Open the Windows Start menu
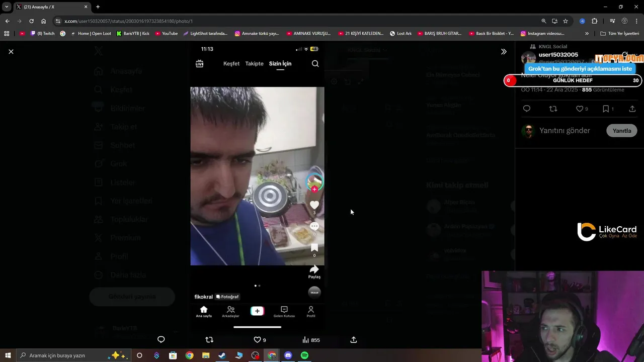Viewport: 644px width, 362px height. 8,355
